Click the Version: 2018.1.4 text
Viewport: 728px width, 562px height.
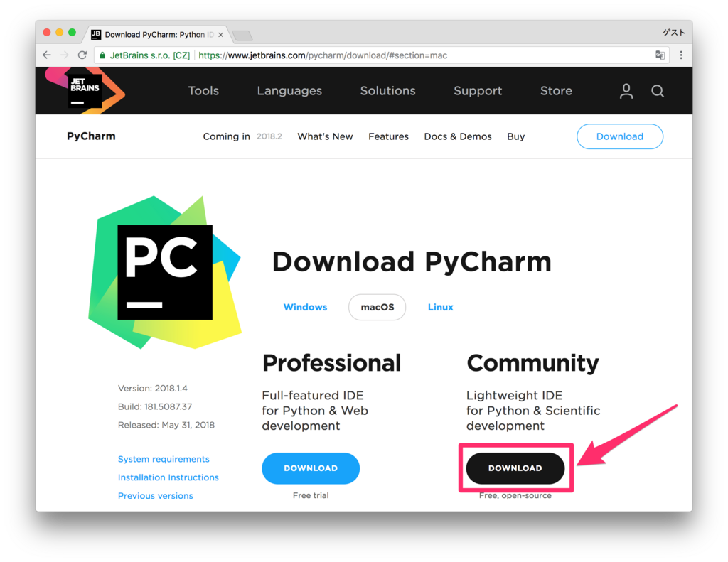tap(153, 389)
